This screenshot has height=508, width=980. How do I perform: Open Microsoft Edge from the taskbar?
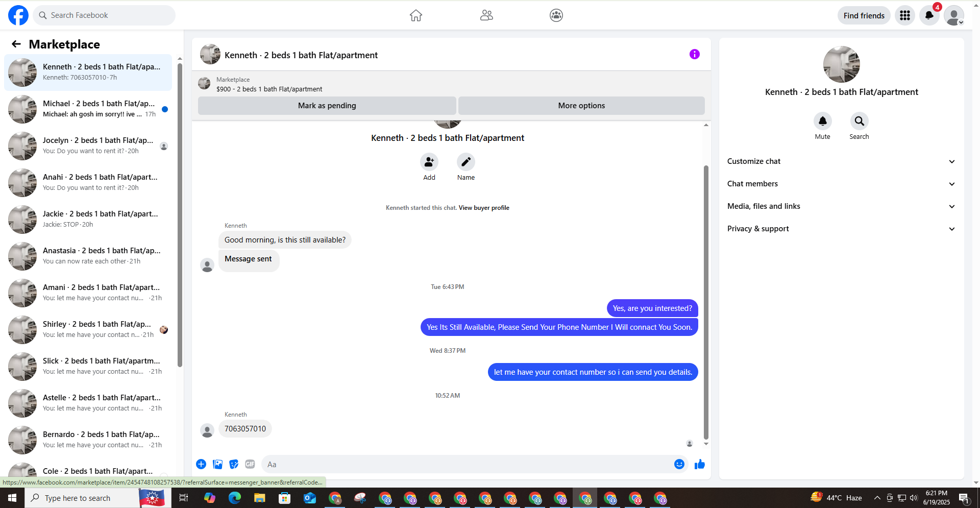(234, 498)
